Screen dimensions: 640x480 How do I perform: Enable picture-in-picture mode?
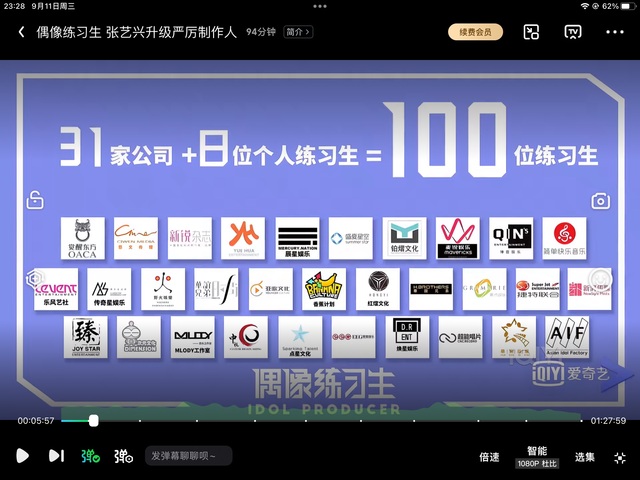pyautogui.click(x=532, y=32)
